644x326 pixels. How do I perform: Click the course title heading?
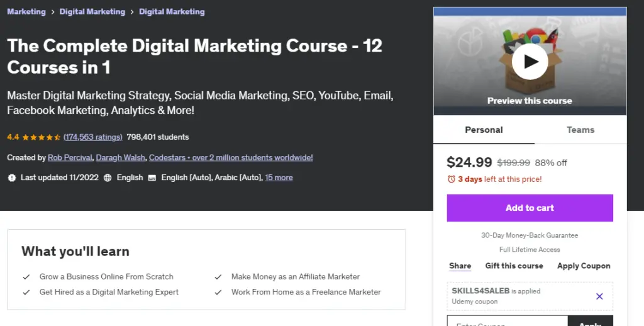[x=195, y=56]
